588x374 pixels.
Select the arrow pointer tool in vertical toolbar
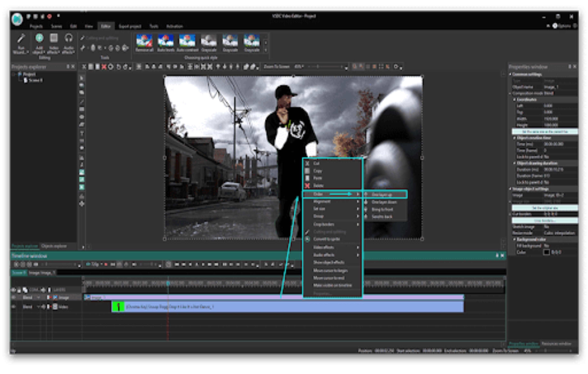pos(82,78)
